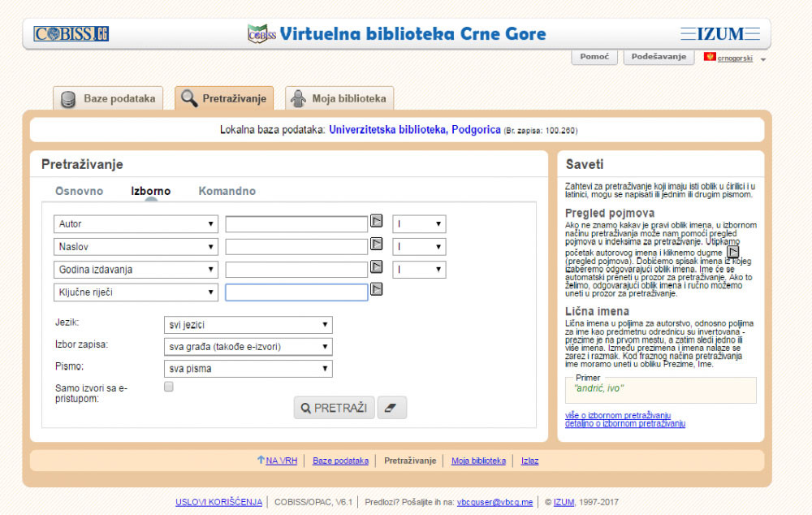Click the eraser clear form button
The width and height of the screenshot is (812, 515).
(x=392, y=408)
